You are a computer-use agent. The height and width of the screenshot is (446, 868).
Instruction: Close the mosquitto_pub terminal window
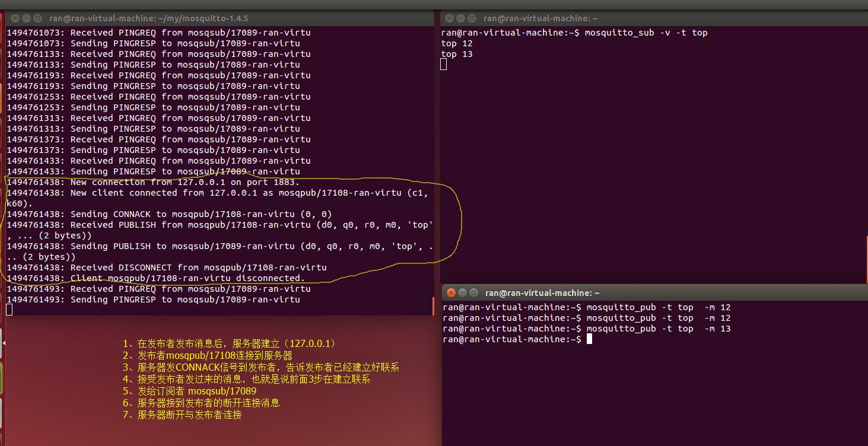pyautogui.click(x=451, y=292)
